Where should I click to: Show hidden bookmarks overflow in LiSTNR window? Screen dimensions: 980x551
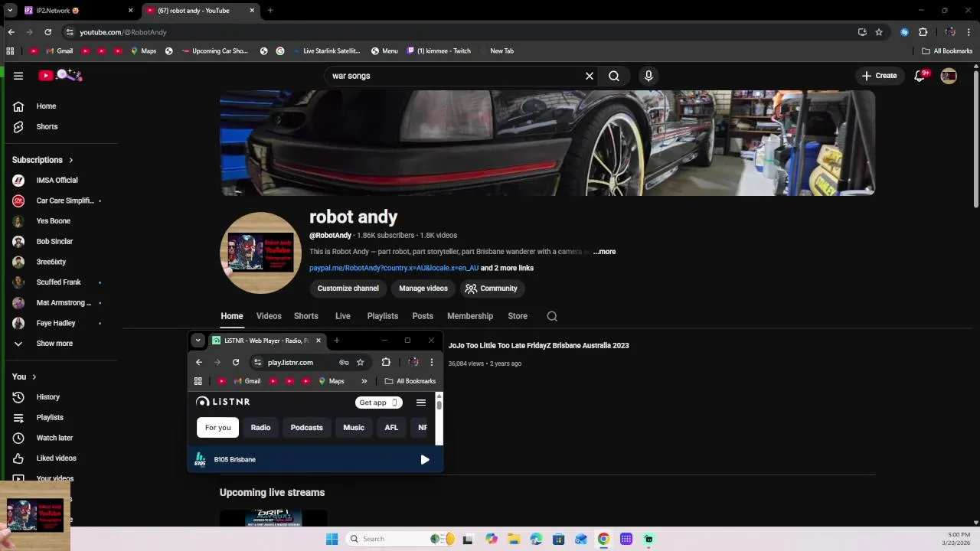tap(364, 381)
